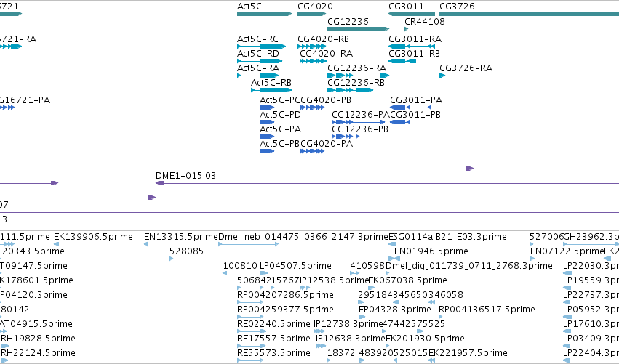Viewport: 619px width, 364px height.
Task: Open transcript CG12236-RA
Action: click(x=356, y=68)
